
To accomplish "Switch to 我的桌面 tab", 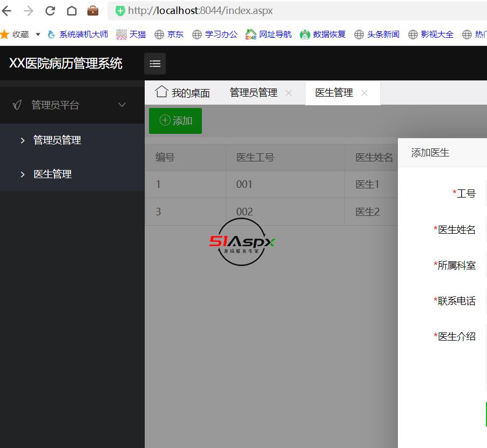I will (x=183, y=93).
